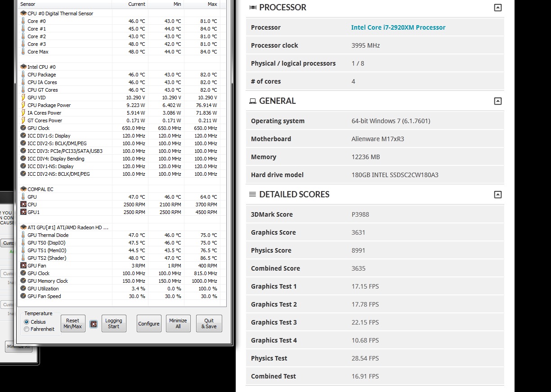551x392 pixels.
Task: Click the Max column header
Action: [202, 4]
